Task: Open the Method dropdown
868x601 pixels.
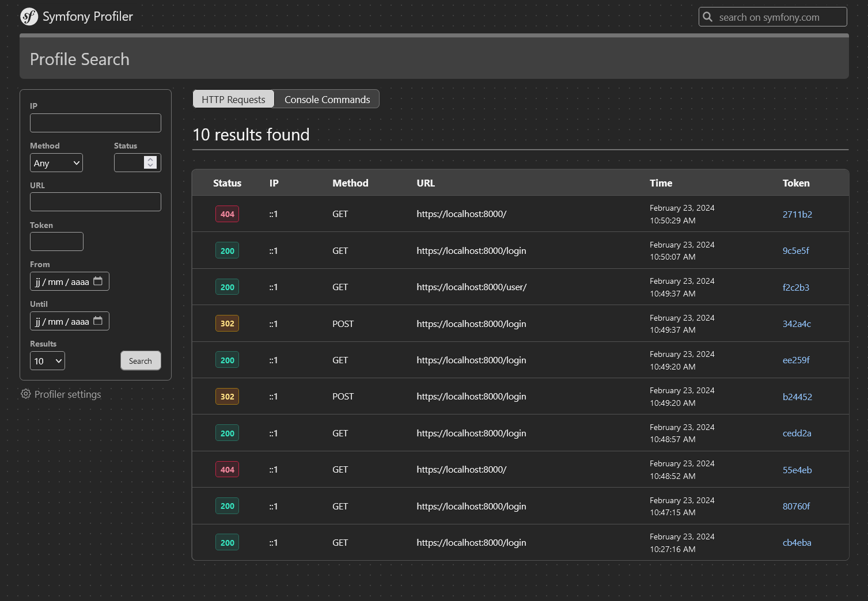Action: pyautogui.click(x=56, y=162)
